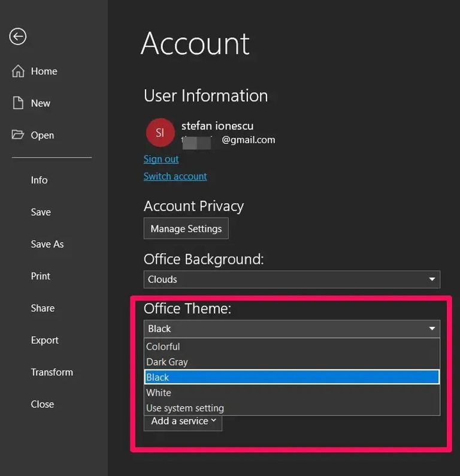Open the Info menu item
The width and height of the screenshot is (460, 476).
pyautogui.click(x=39, y=180)
